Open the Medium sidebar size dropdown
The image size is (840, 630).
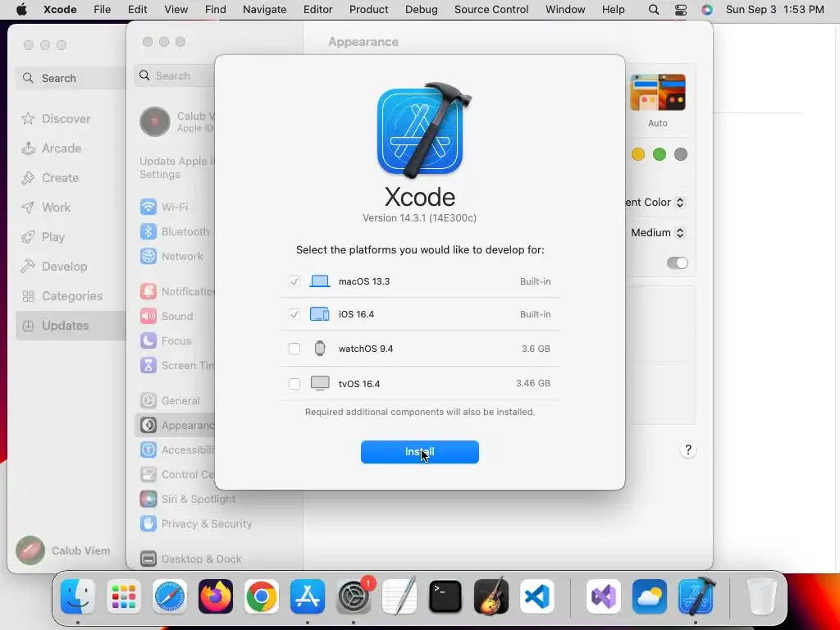click(x=658, y=232)
